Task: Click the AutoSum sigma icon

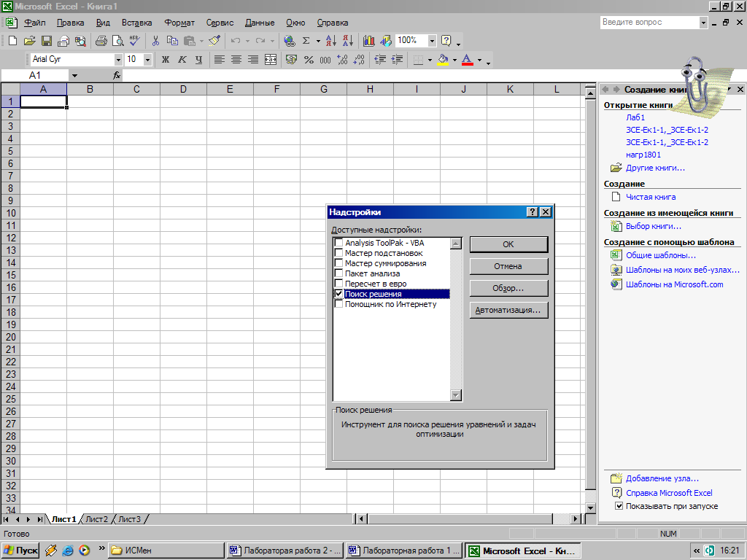Action: tap(306, 41)
